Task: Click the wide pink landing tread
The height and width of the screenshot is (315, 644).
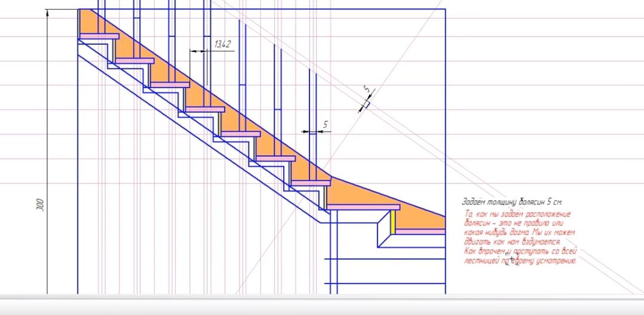Action: (x=363, y=207)
